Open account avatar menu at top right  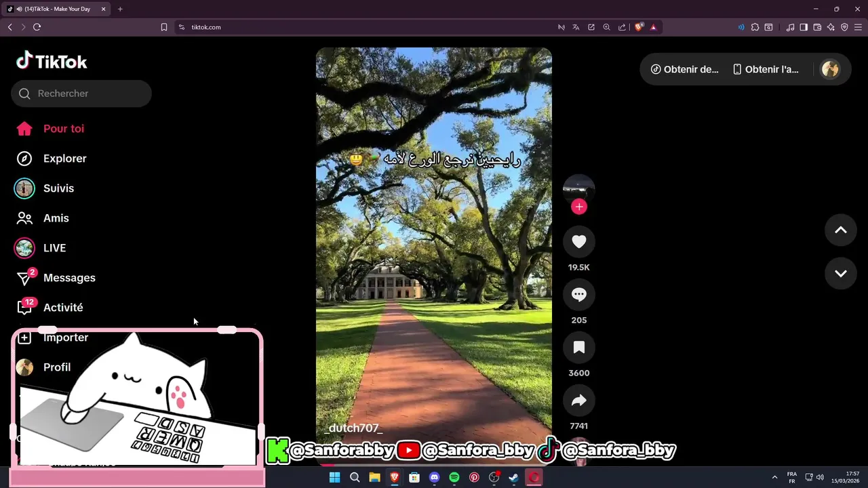830,69
